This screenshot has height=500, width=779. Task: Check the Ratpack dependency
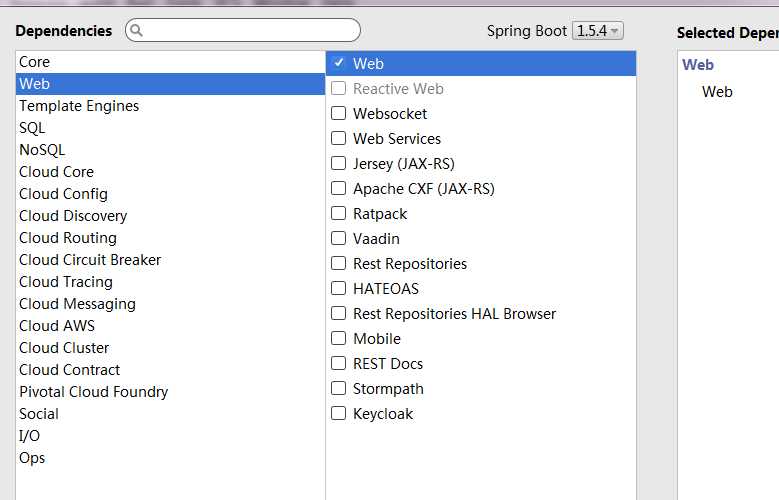point(338,213)
